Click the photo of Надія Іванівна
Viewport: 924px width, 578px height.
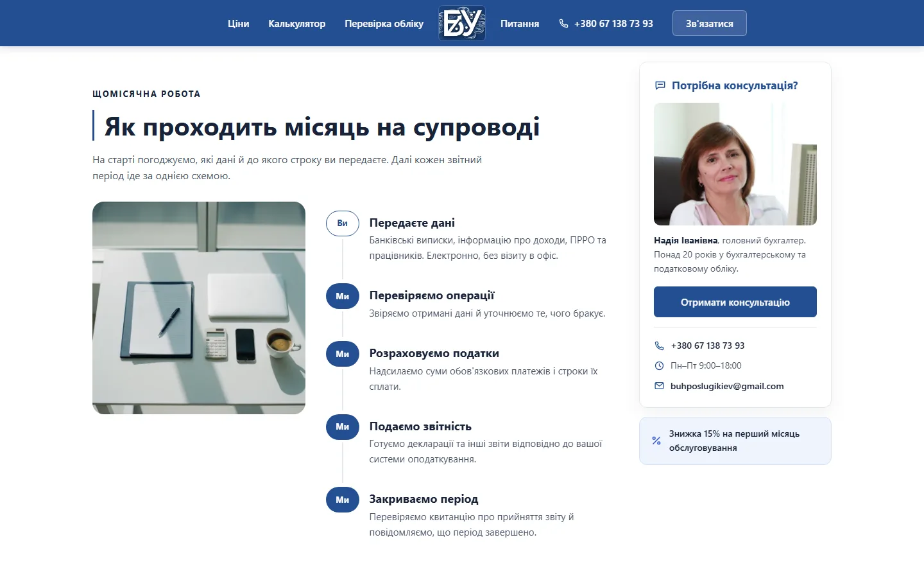point(735,164)
